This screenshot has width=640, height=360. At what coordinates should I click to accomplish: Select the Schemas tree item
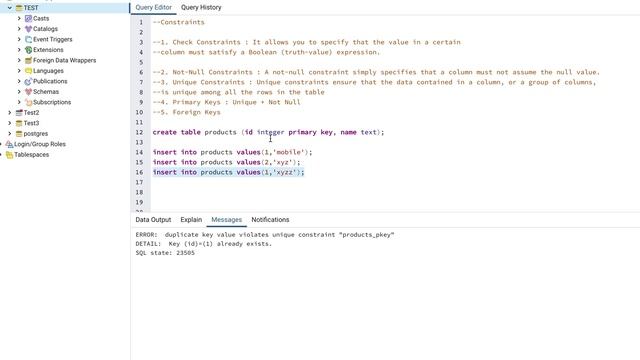[x=46, y=92]
